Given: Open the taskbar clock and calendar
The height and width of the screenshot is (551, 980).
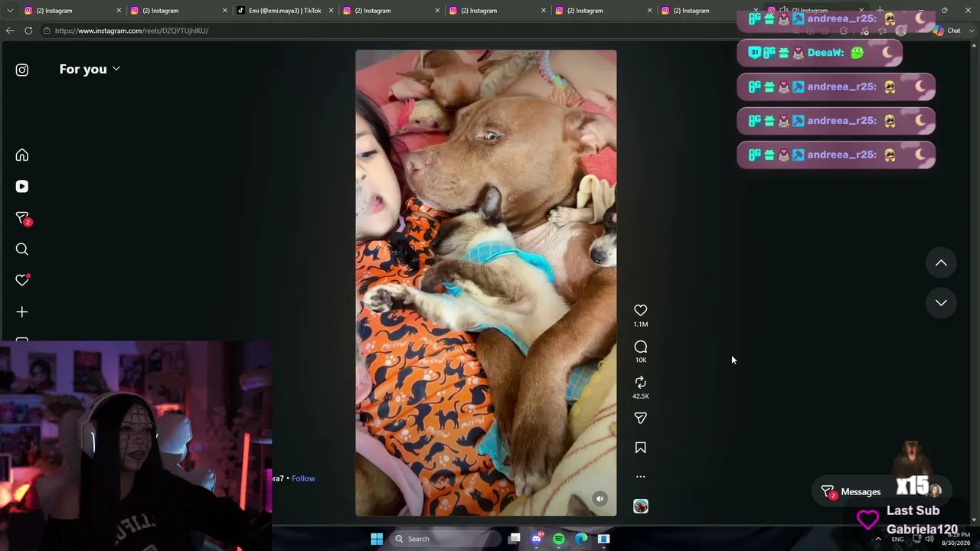Looking at the screenshot, I should point(955,539).
